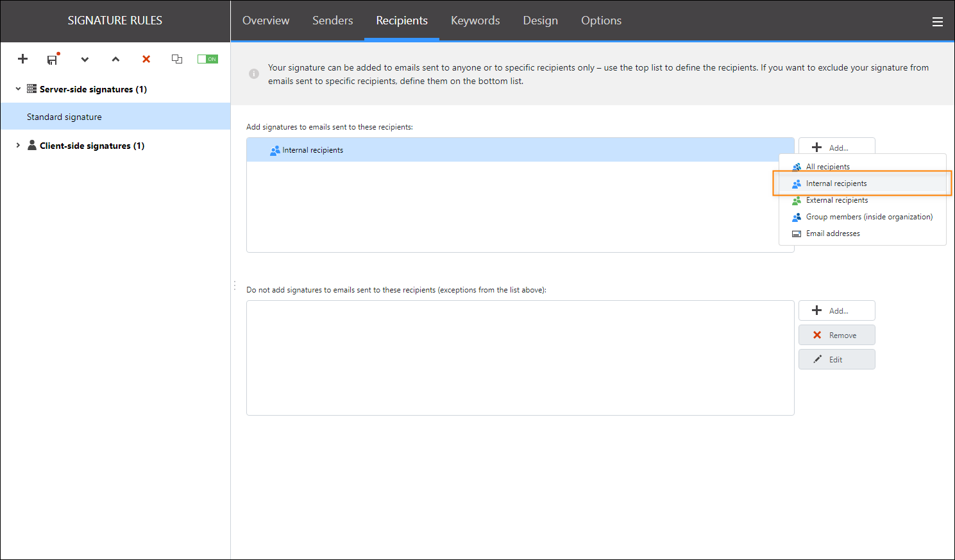Move the signature rule down the list
Viewport: 955px width, 560px height.
point(85,59)
